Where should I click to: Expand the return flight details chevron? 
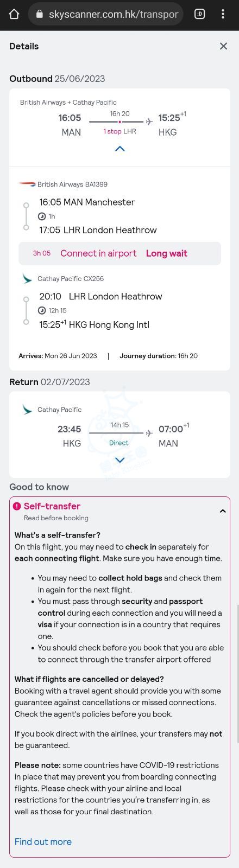(x=120, y=460)
